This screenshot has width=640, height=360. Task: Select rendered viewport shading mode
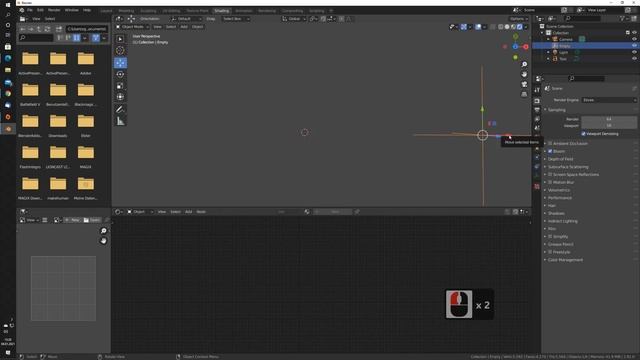(x=520, y=27)
